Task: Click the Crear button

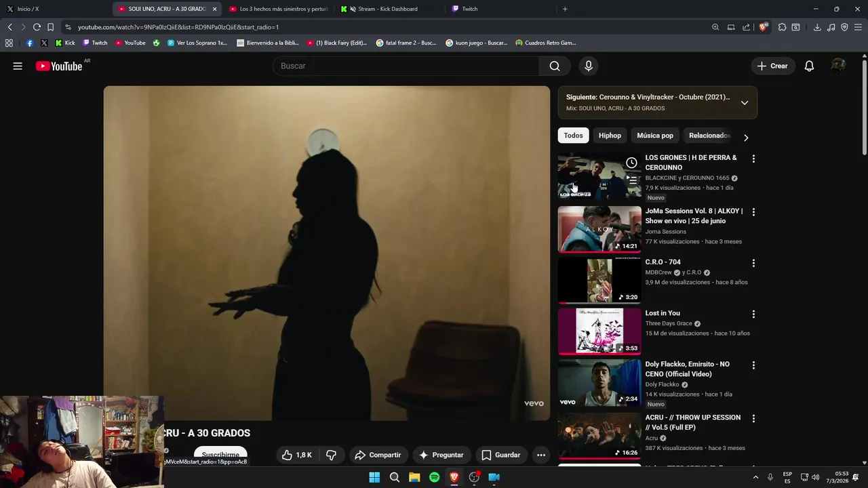Action: [x=772, y=66]
